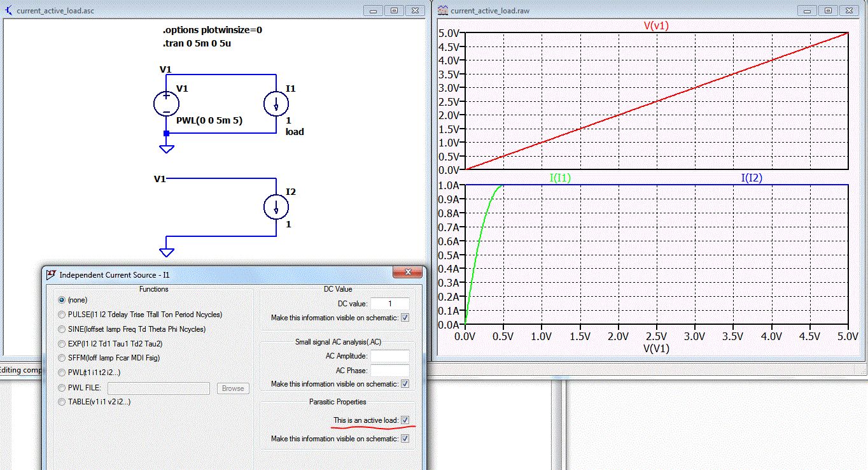
Task: Click the schematic window title icon
Action: [8, 11]
